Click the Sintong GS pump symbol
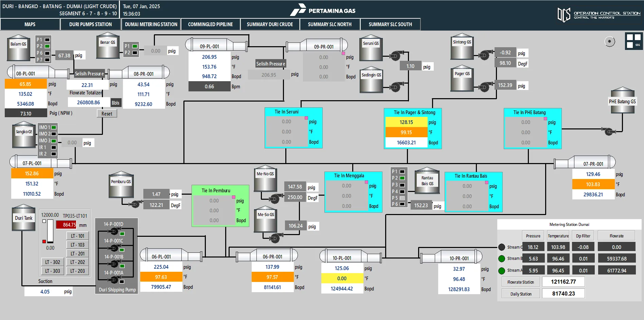The width and height of the screenshot is (644, 320). click(x=484, y=55)
